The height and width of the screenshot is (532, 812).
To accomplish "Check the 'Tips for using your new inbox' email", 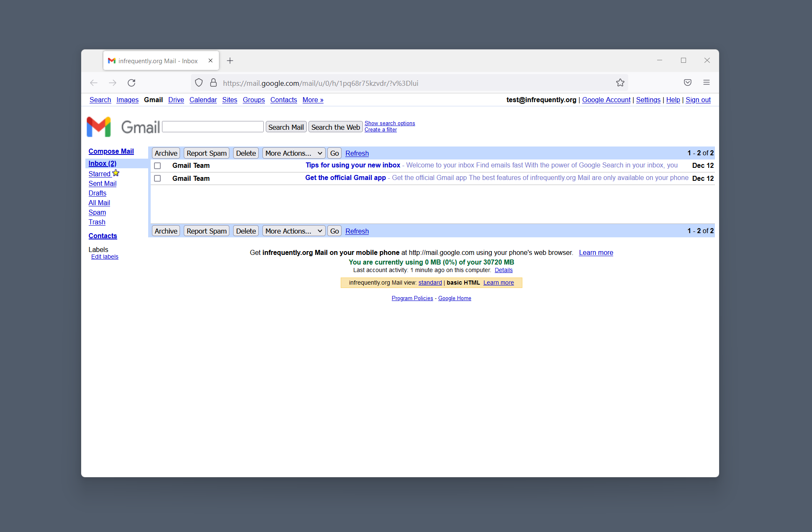I will [x=157, y=166].
